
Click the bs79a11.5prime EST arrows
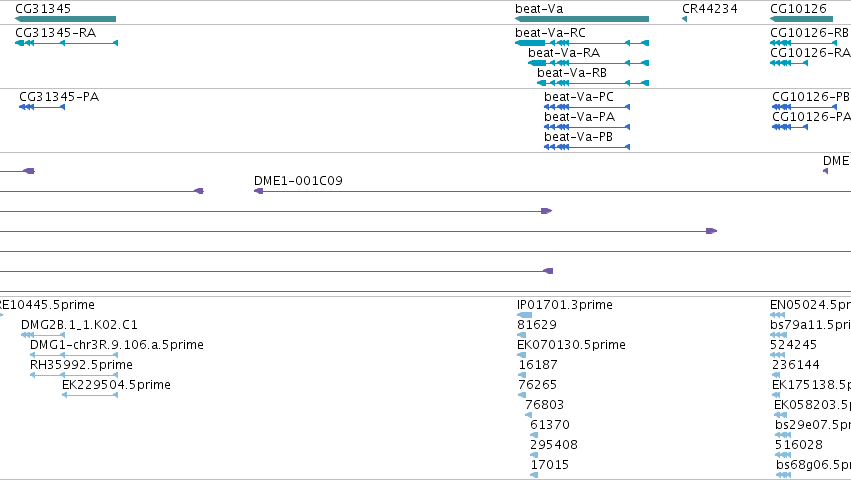pos(778,335)
